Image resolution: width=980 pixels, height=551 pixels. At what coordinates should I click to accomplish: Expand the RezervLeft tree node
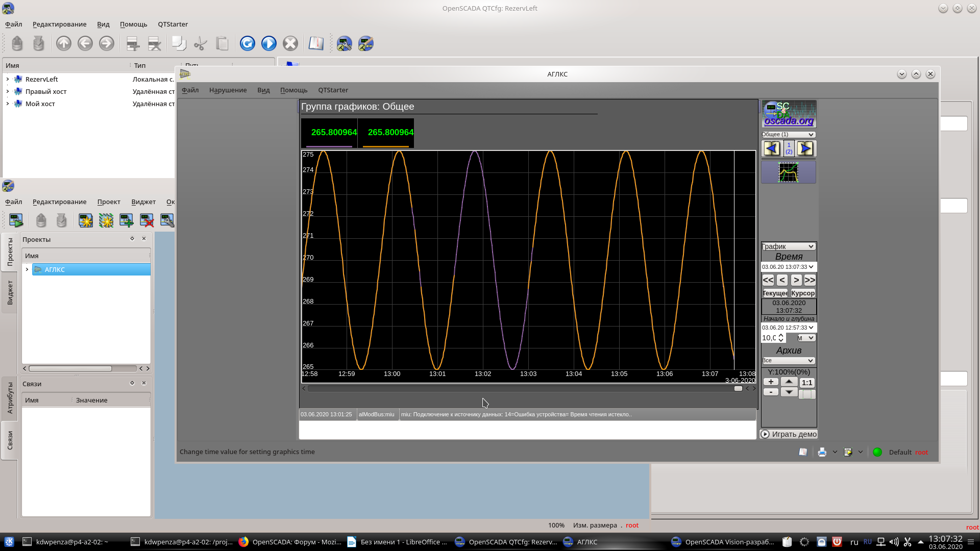click(x=8, y=79)
